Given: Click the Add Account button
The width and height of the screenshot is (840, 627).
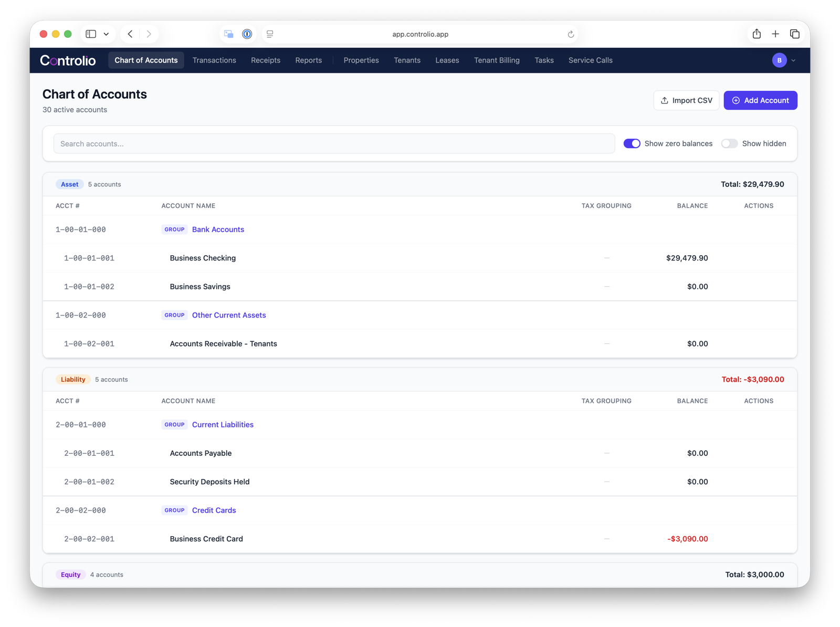Looking at the screenshot, I should pos(760,100).
